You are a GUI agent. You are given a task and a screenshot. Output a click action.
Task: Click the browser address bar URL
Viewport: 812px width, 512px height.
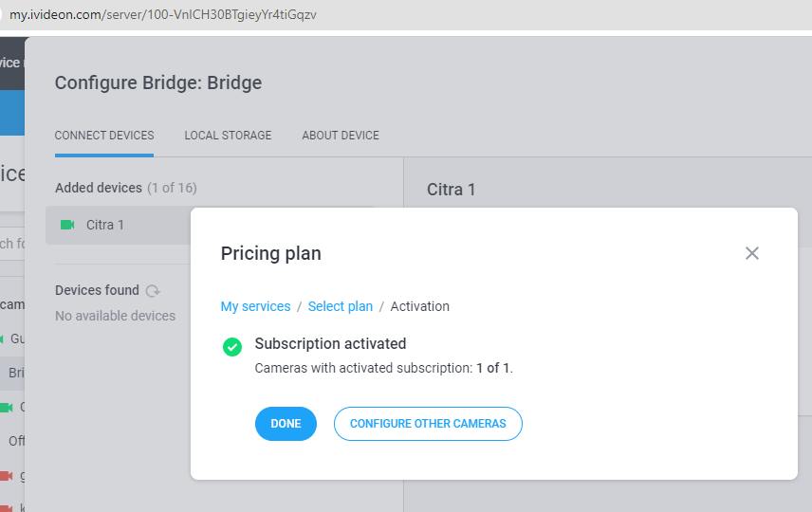tap(162, 14)
